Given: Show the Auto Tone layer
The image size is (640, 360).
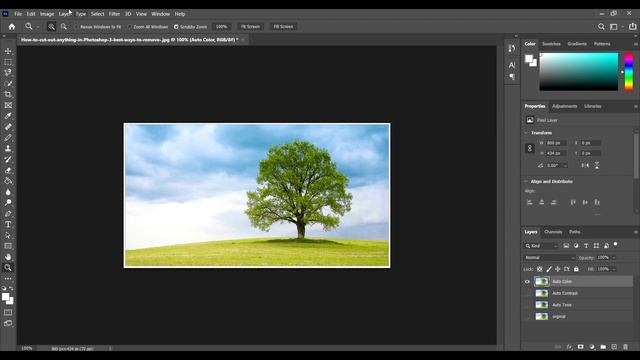Looking at the screenshot, I should click(527, 305).
